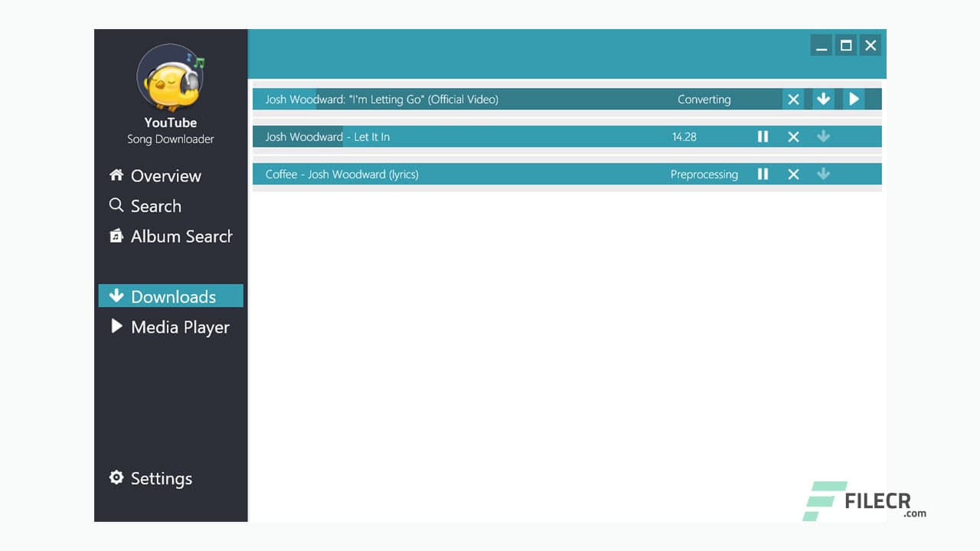Cancel the Let It In download
980x551 pixels.
pos(793,136)
